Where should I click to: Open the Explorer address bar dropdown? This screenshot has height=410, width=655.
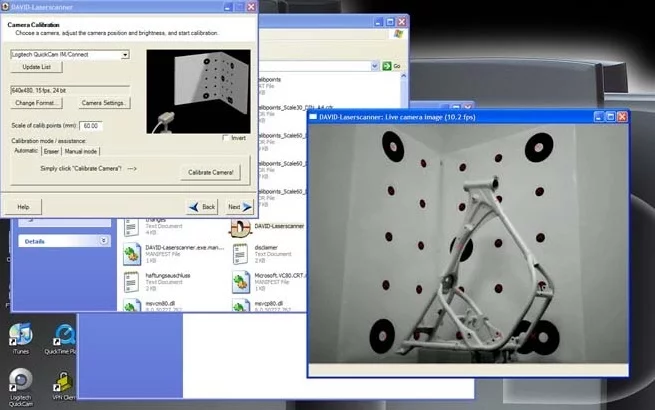pyautogui.click(x=375, y=66)
